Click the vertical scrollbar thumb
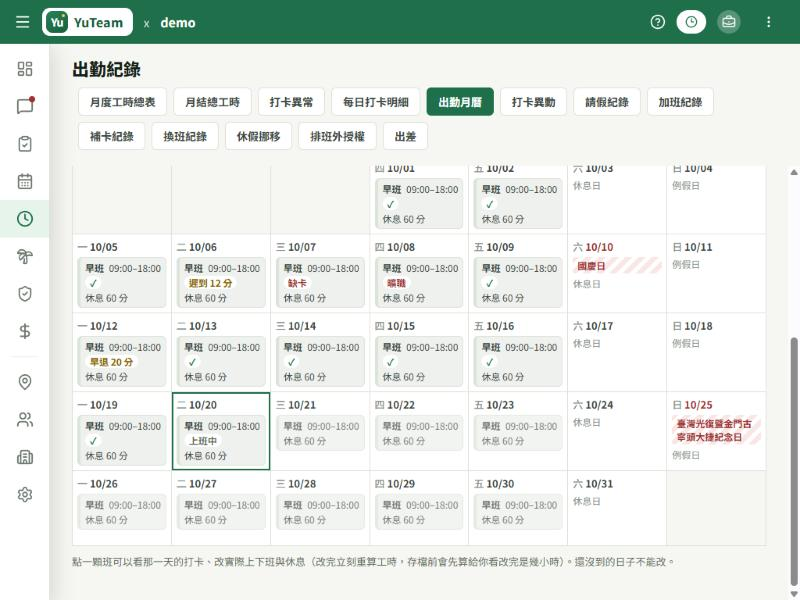The width and height of the screenshot is (800, 600). 794,461
